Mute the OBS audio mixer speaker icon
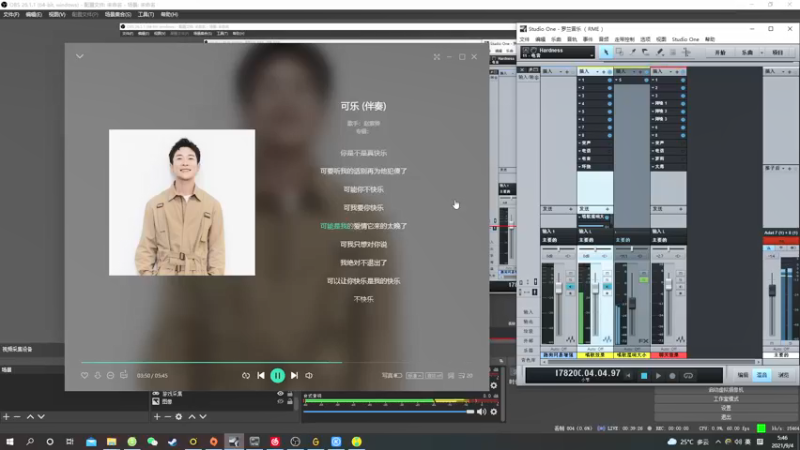This screenshot has width=800, height=450. (481, 411)
